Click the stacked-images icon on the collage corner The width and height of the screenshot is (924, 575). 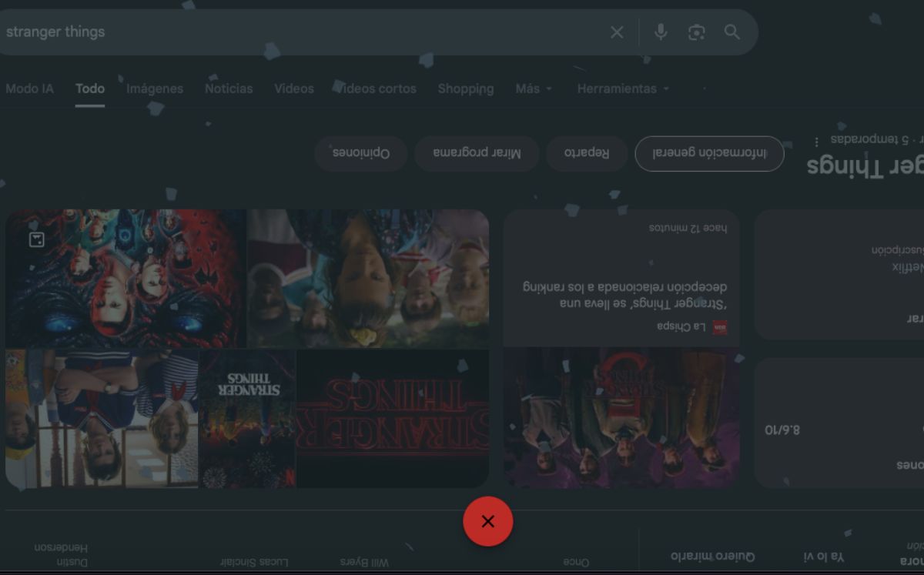(x=36, y=239)
